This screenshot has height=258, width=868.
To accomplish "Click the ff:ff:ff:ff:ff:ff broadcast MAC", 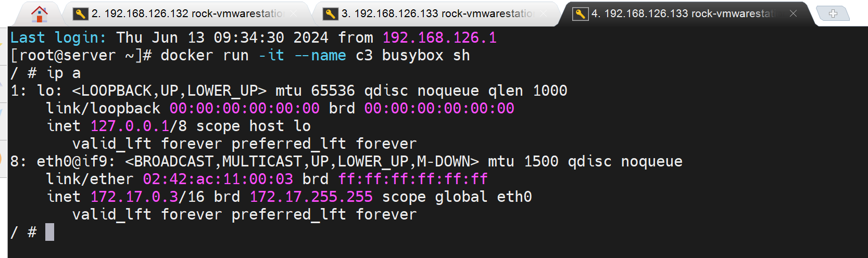I will [413, 179].
